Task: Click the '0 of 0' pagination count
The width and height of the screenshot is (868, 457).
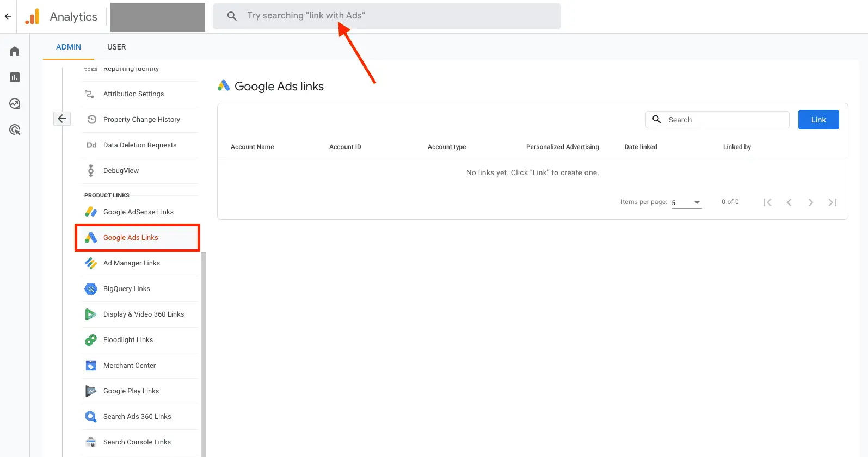Action: tap(730, 202)
